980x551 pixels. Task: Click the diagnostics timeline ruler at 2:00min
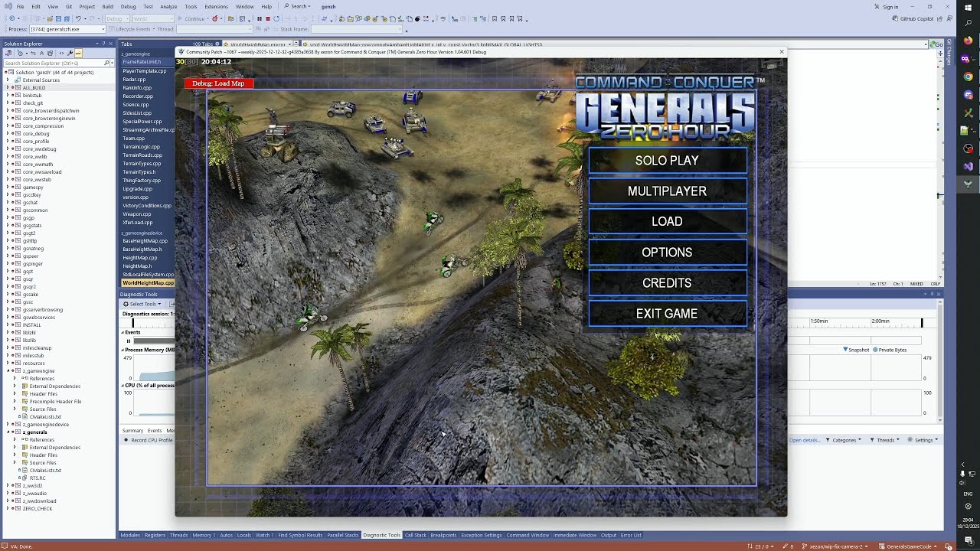pos(880,321)
